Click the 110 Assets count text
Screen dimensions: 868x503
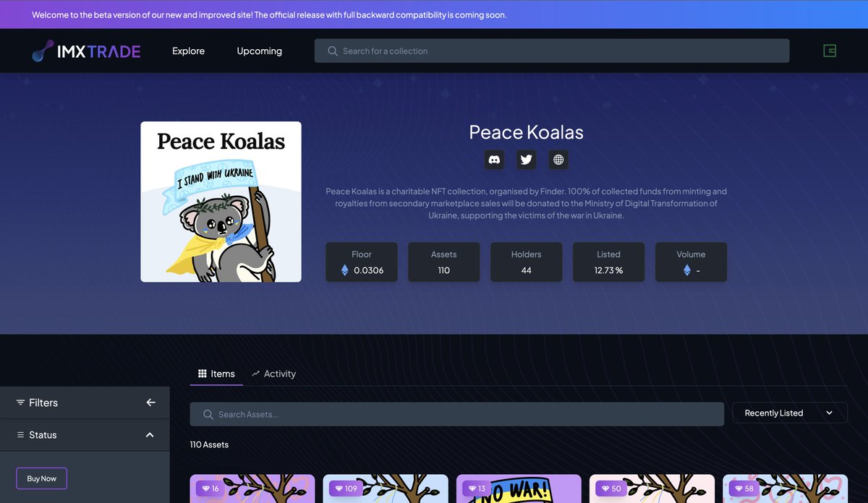[x=209, y=444]
